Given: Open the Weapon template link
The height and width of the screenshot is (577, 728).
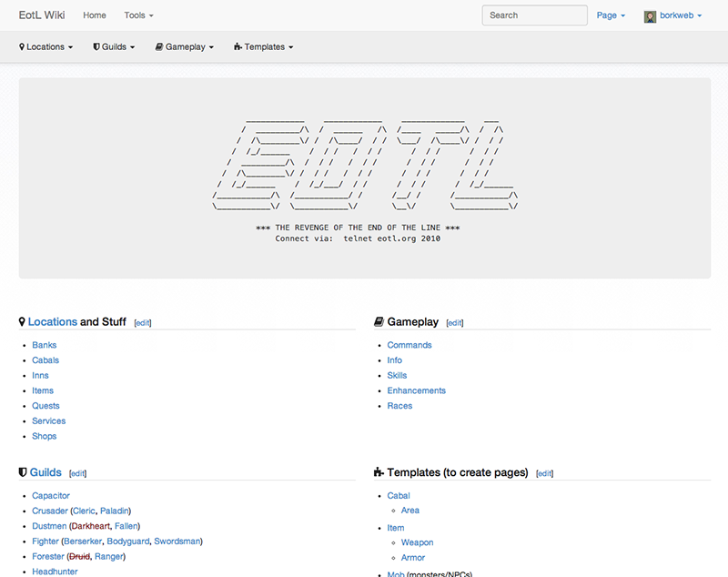Looking at the screenshot, I should pyautogui.click(x=417, y=542).
